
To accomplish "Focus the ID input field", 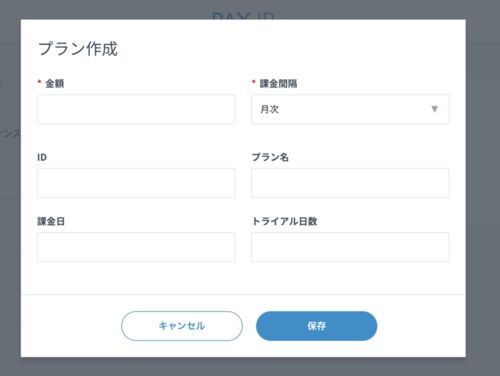I will (136, 183).
